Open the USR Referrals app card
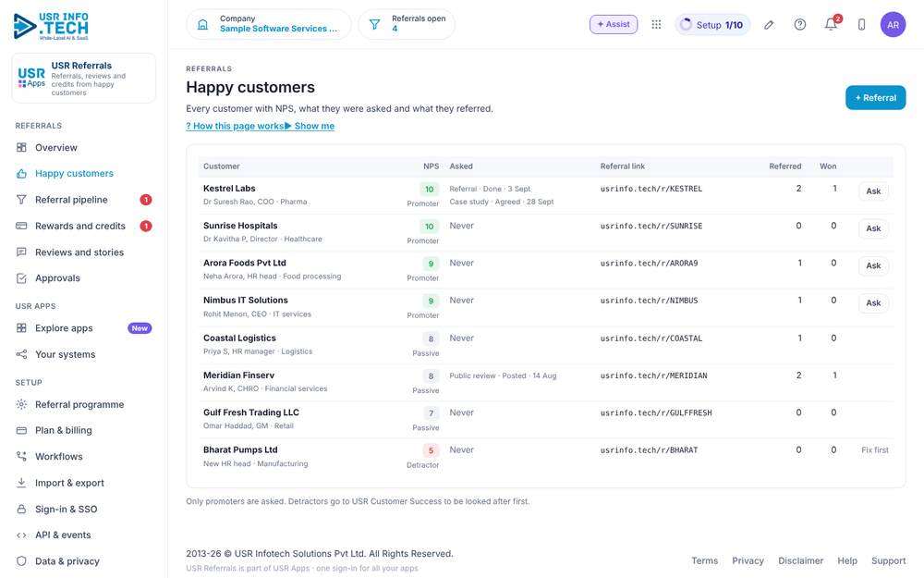 click(84, 79)
